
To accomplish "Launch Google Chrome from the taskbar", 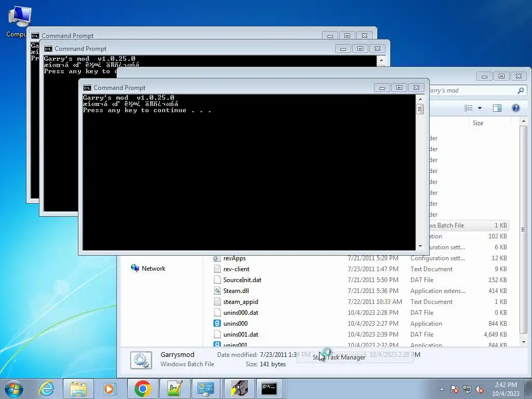I will click(143, 389).
